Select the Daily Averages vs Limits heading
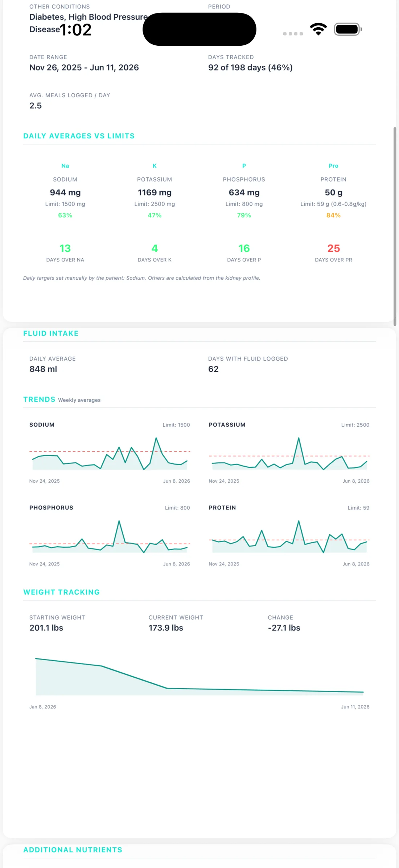 click(79, 136)
